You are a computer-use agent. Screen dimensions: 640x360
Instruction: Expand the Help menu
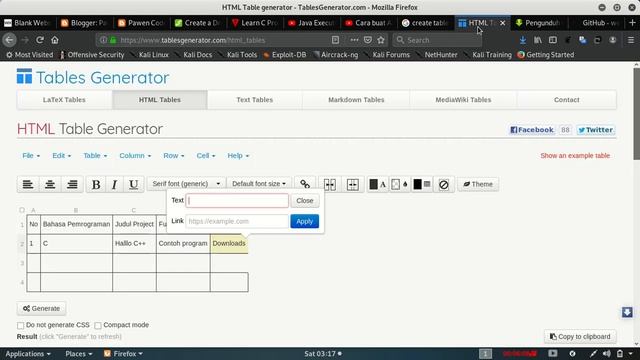tap(238, 156)
